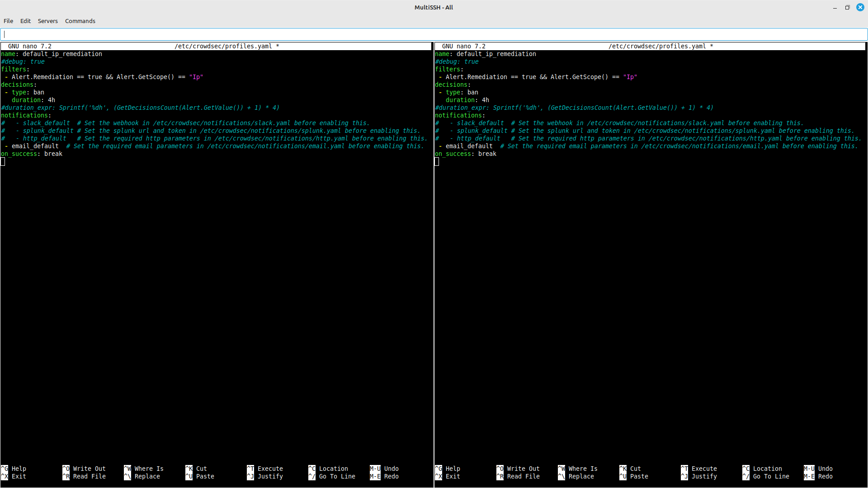Click 'email_default' entry in right terminal
This screenshot has height=488, width=868.
pos(469,146)
